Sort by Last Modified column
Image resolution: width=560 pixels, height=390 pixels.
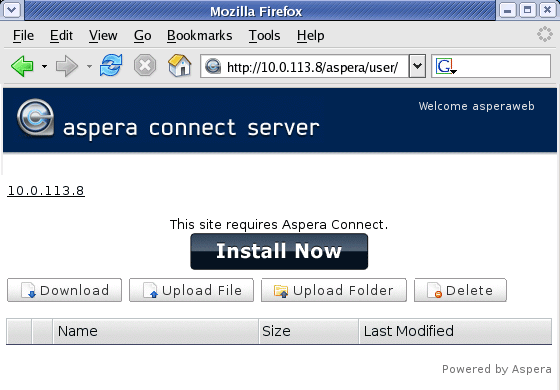point(455,331)
